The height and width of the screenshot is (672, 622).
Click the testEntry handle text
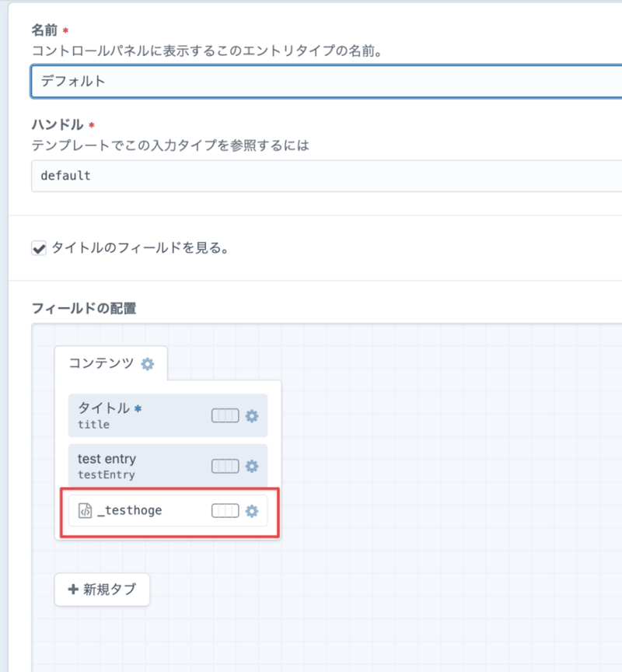[107, 474]
